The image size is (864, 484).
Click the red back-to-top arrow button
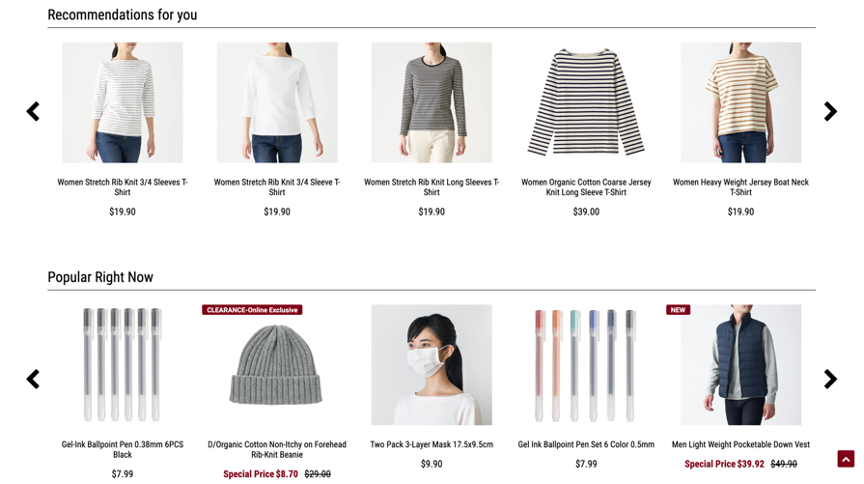click(846, 459)
